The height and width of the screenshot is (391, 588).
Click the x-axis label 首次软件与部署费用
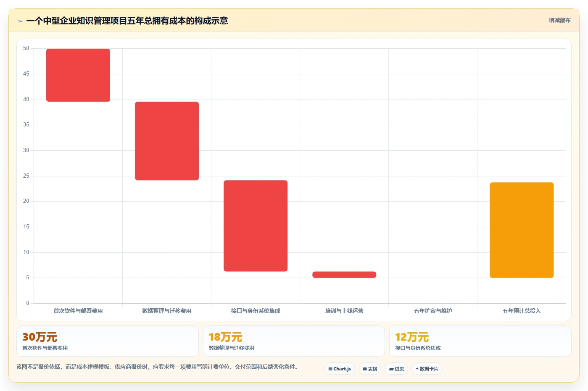click(78, 311)
